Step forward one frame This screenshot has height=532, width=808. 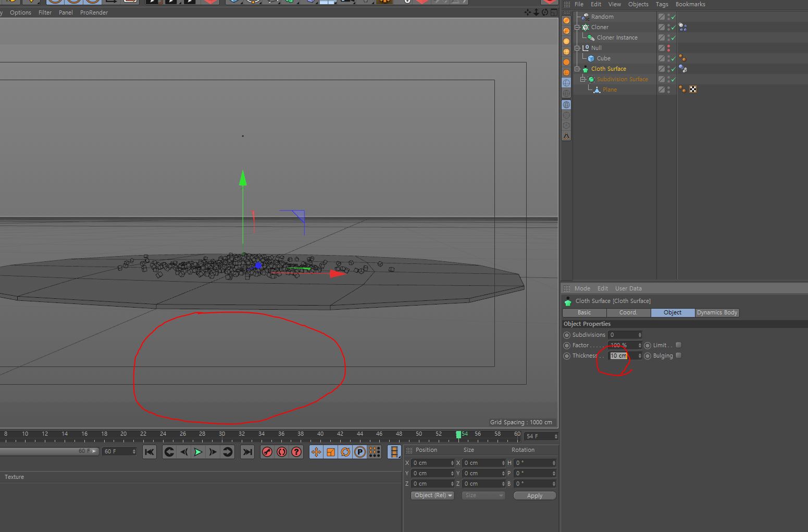(x=213, y=452)
